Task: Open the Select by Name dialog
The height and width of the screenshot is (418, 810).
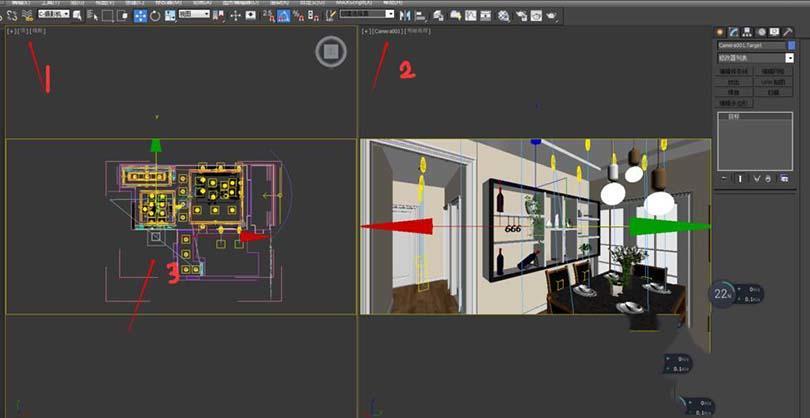Action: tap(92, 16)
